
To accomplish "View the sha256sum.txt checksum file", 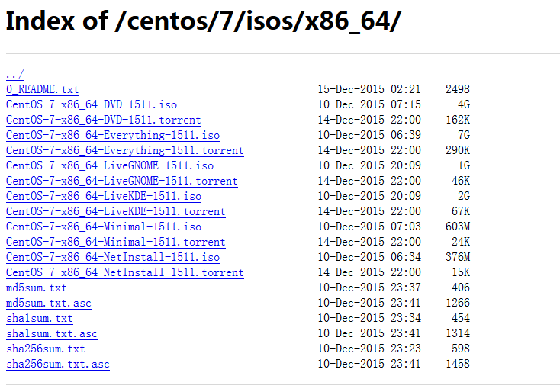I will pyautogui.click(x=46, y=349).
